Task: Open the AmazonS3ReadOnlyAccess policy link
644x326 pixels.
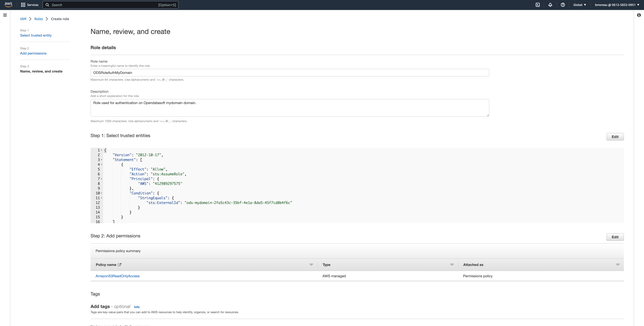Action: click(117, 276)
